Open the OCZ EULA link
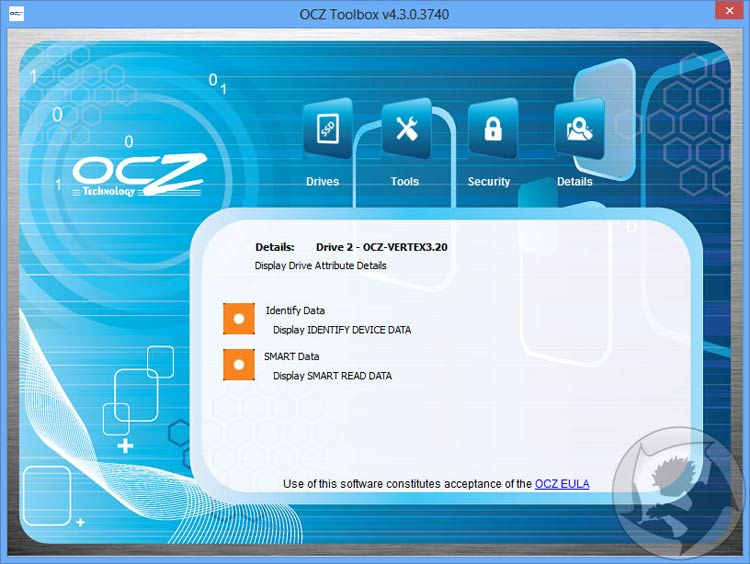This screenshot has height=564, width=750. 562,484
